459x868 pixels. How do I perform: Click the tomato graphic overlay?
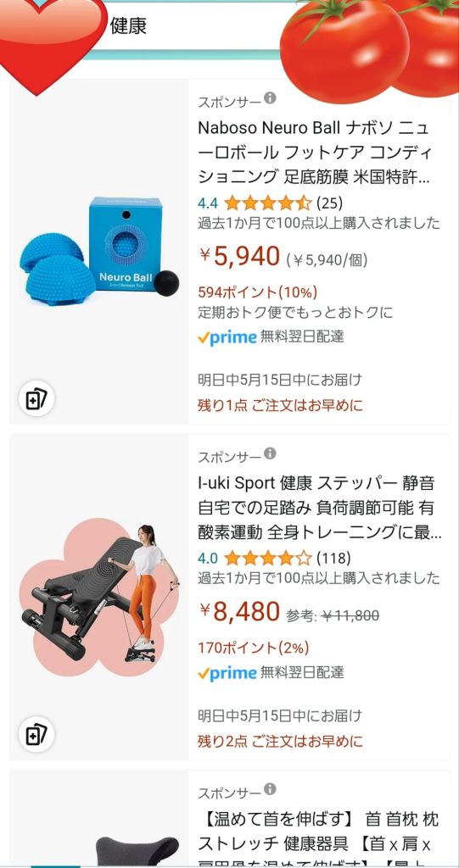point(370,47)
